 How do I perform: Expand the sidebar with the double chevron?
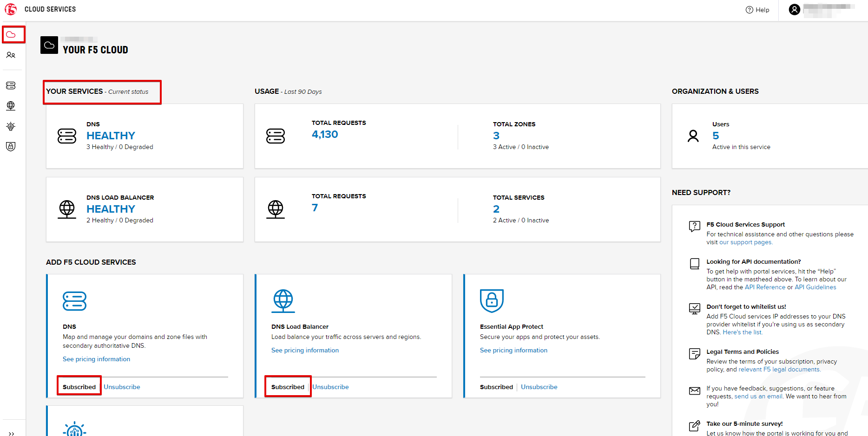[x=11, y=433]
